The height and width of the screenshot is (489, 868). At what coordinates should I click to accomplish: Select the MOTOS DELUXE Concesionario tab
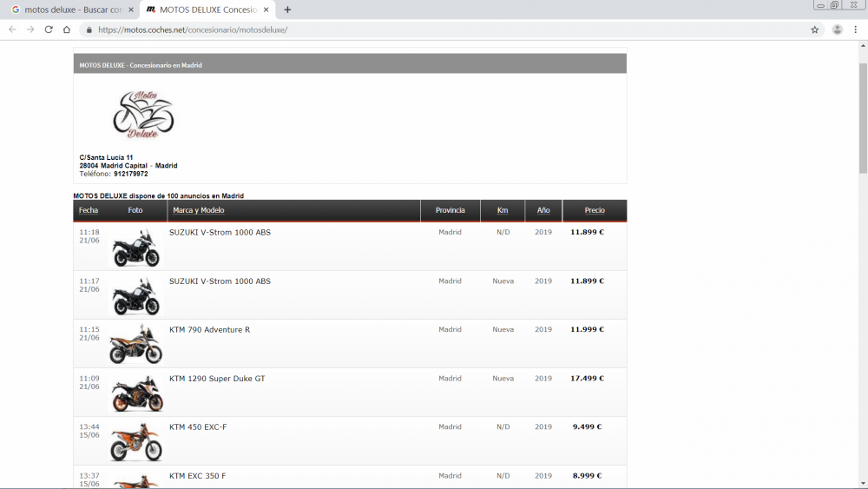[x=207, y=10]
